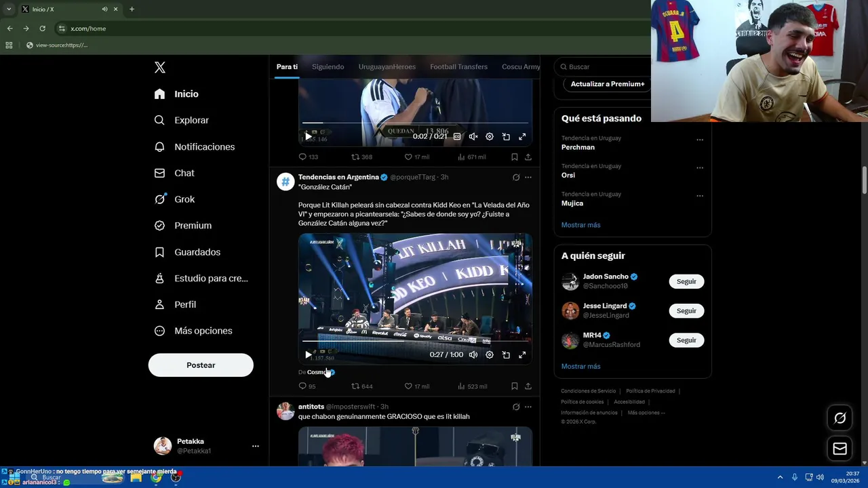Click Chrome icon in Windows taskbar
The height and width of the screenshot is (488, 868).
[x=156, y=477]
